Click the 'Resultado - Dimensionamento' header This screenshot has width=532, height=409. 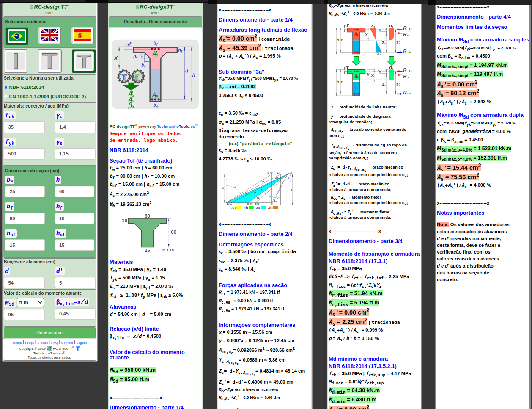coord(155,22)
